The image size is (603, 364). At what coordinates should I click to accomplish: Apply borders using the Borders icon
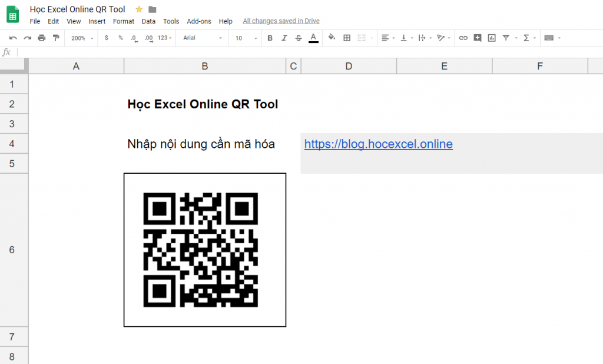click(347, 38)
